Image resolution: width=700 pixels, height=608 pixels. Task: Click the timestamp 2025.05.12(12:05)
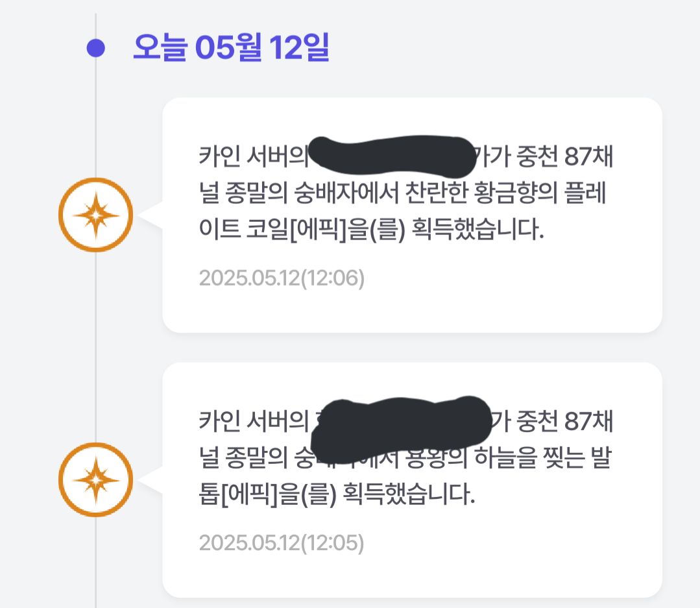282,543
